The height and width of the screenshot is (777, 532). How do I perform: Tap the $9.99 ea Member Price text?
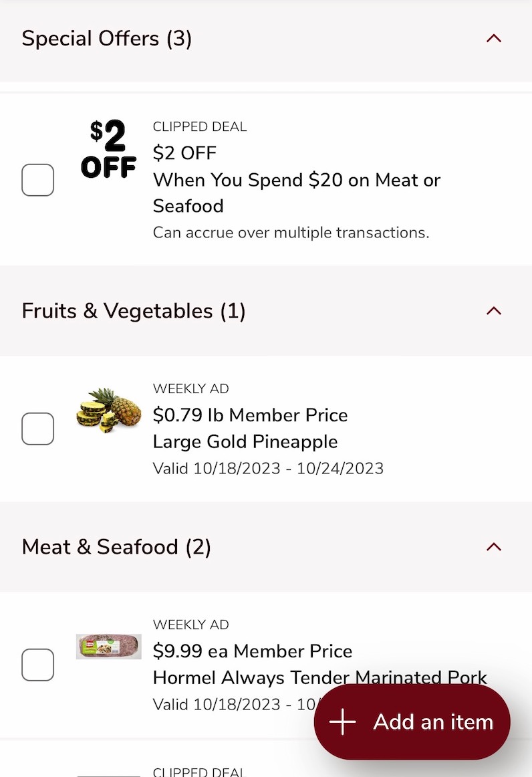pyautogui.click(x=253, y=651)
